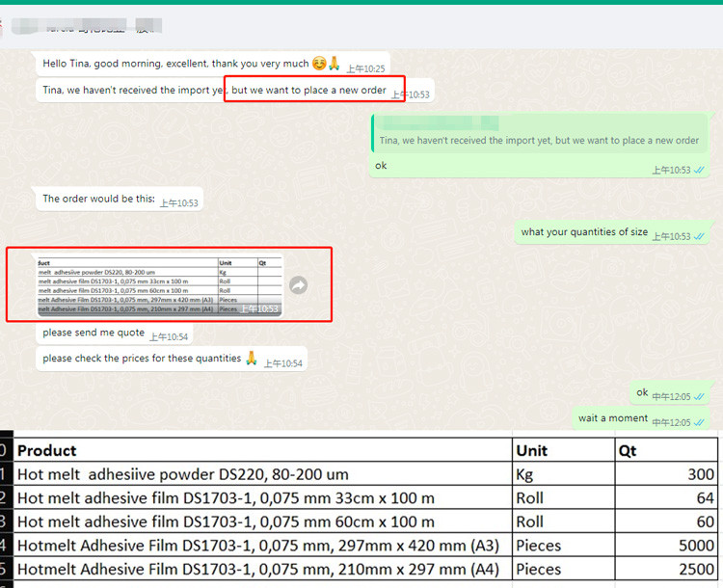This screenshot has height=588, width=723.
Task: Click the 'please check the prices' message
Action: coord(171,359)
